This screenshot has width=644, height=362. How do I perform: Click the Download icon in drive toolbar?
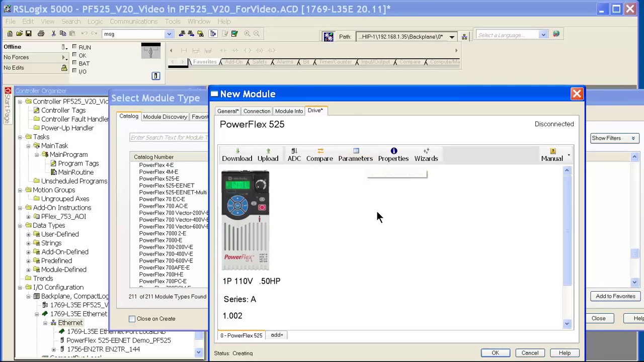pyautogui.click(x=237, y=155)
